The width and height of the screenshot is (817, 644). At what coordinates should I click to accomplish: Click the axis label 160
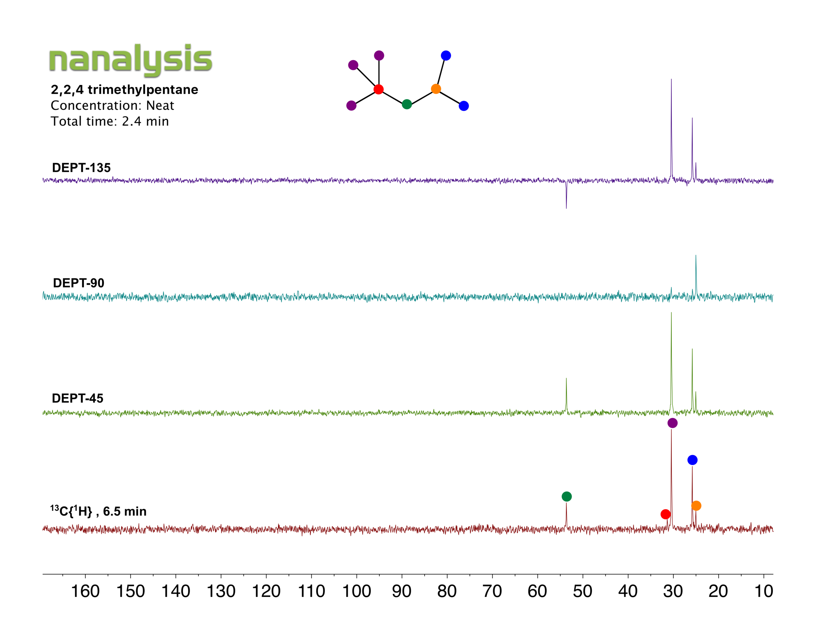click(x=85, y=591)
